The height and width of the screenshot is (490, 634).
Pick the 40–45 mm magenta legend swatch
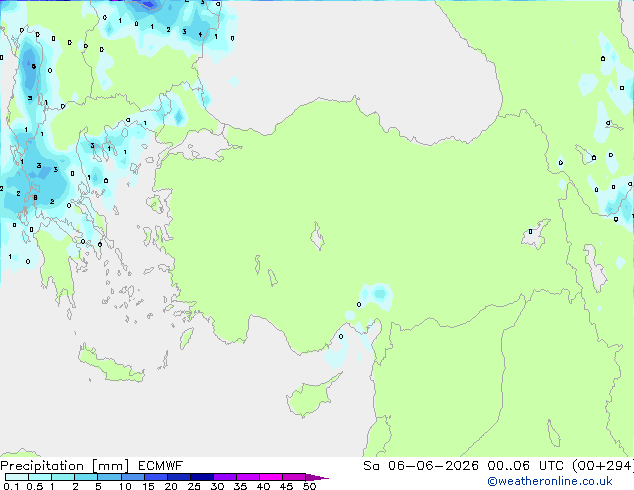(271, 477)
